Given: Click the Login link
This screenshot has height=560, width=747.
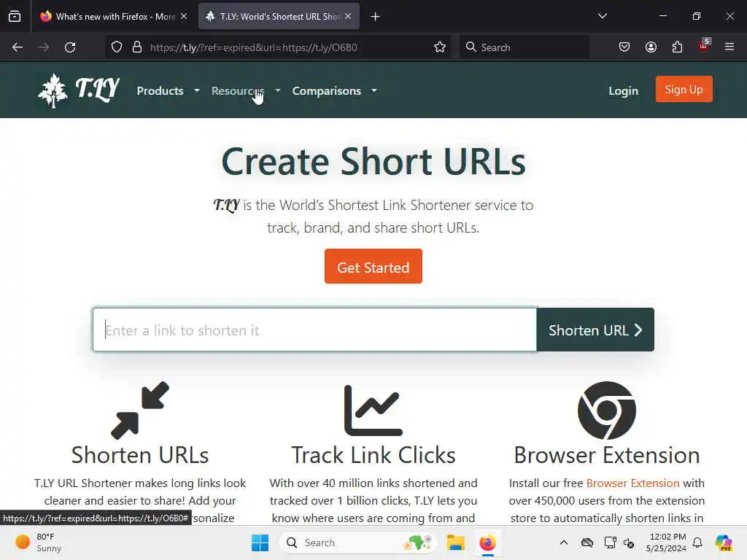Looking at the screenshot, I should [x=623, y=90].
